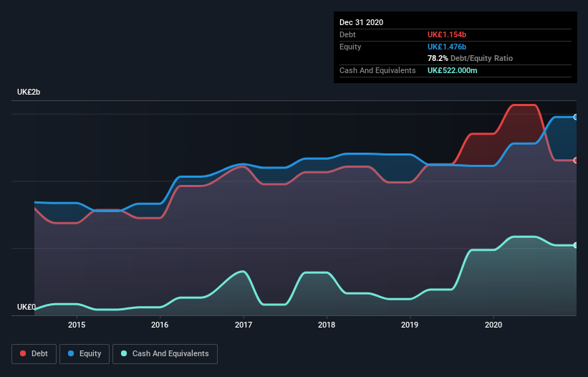Click the red Debt legend dot

tap(23, 353)
